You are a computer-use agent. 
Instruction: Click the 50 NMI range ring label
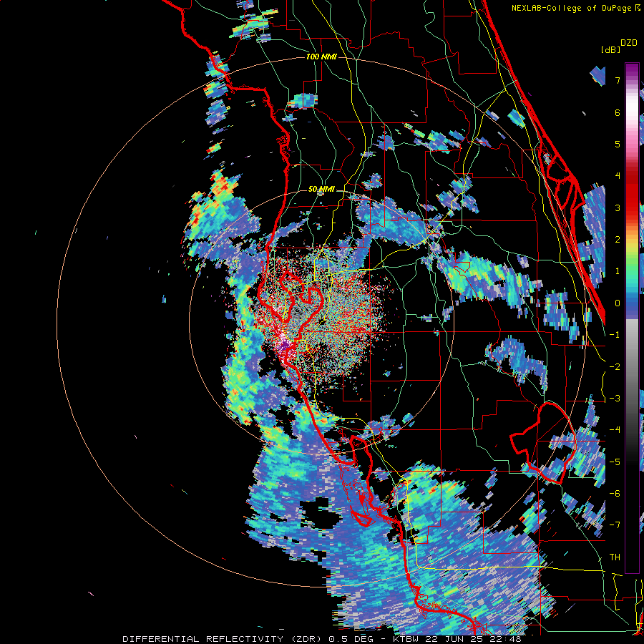(x=321, y=190)
